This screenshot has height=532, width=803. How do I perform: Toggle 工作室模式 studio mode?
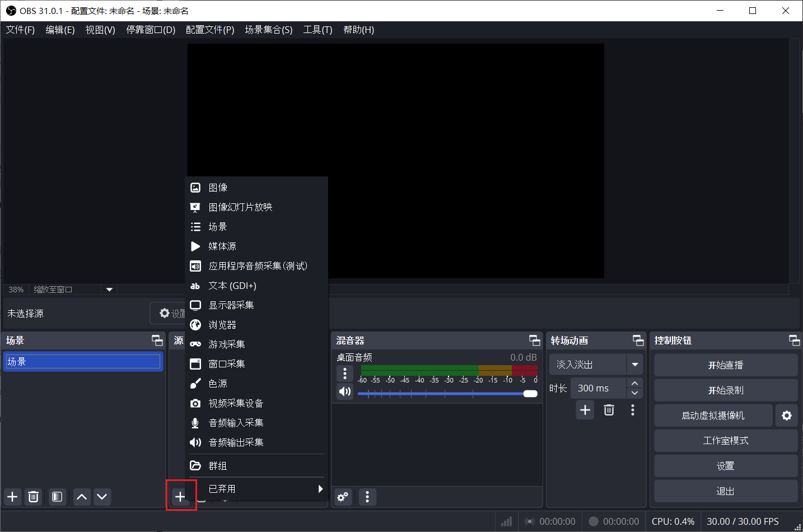[x=726, y=441]
